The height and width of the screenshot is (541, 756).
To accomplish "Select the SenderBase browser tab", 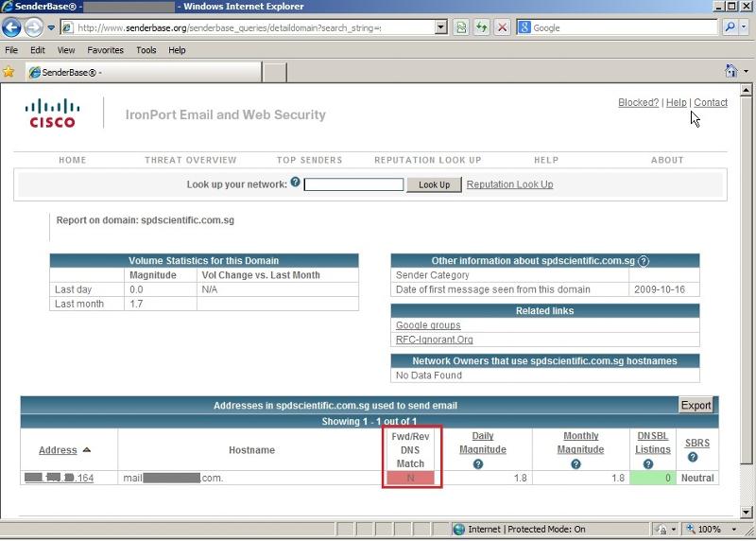I will point(142,72).
